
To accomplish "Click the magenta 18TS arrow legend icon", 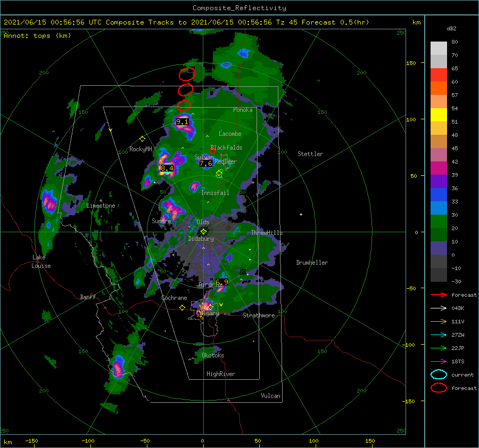I will [439, 362].
